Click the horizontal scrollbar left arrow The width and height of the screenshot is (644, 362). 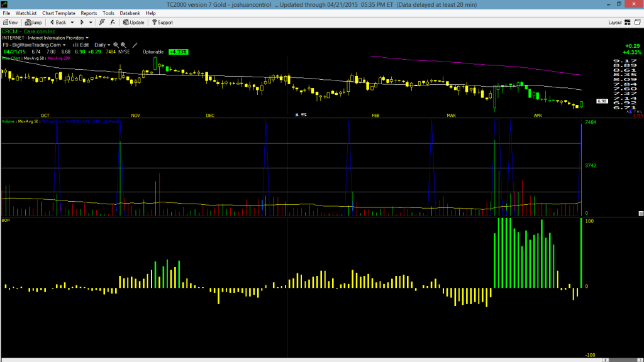click(x=606, y=360)
